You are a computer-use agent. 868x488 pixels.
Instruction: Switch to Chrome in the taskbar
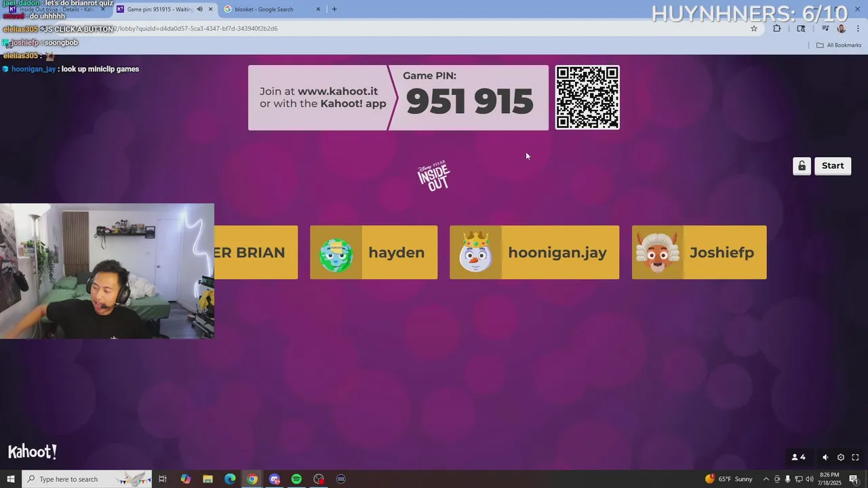point(252,479)
